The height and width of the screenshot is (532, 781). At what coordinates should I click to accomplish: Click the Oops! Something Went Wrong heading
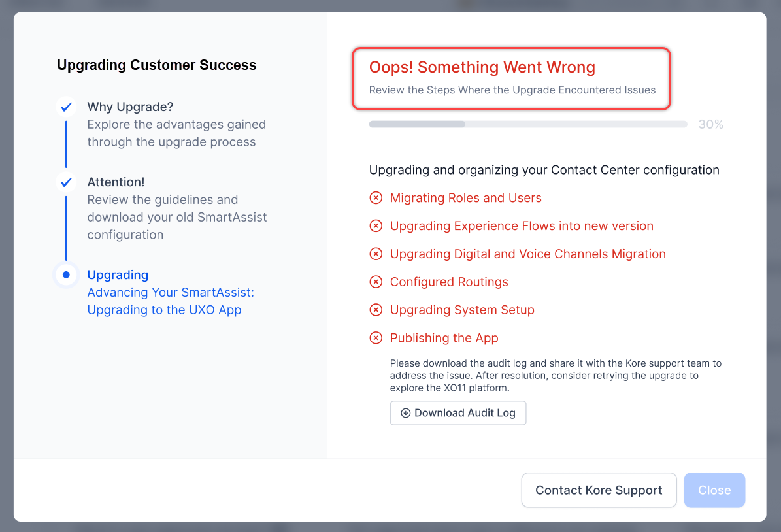click(x=482, y=67)
